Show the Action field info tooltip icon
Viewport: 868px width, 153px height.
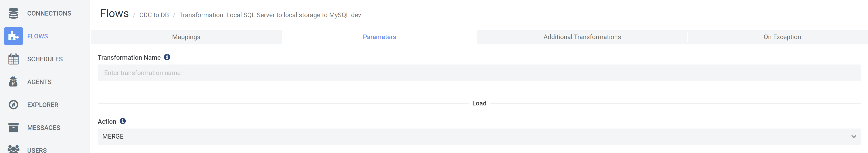[123, 121]
